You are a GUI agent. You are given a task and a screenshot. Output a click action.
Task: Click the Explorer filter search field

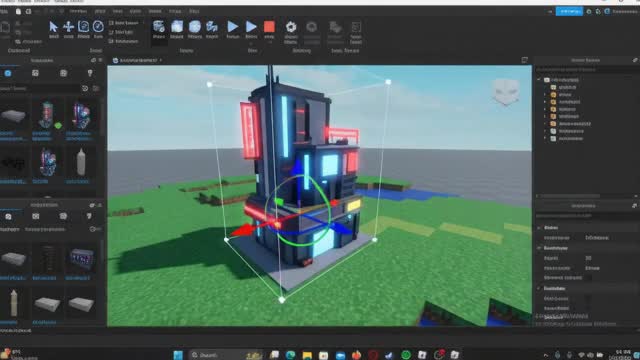click(x=586, y=70)
